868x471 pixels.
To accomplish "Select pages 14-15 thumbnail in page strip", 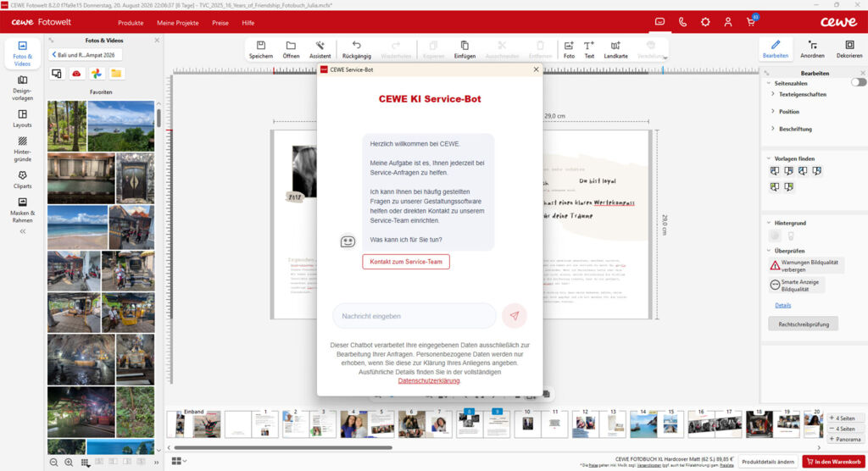I will tap(657, 424).
